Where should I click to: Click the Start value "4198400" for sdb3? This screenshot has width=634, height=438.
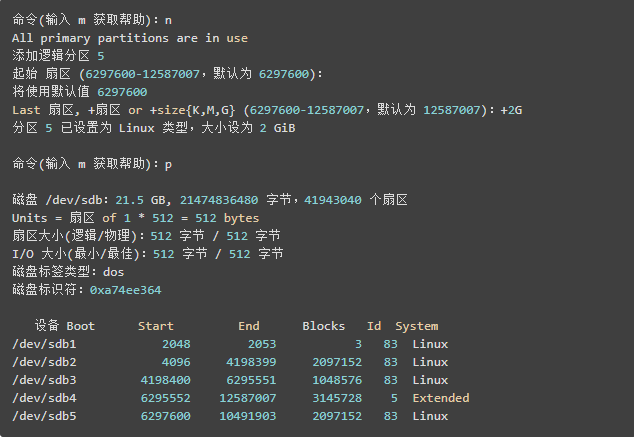click(165, 380)
